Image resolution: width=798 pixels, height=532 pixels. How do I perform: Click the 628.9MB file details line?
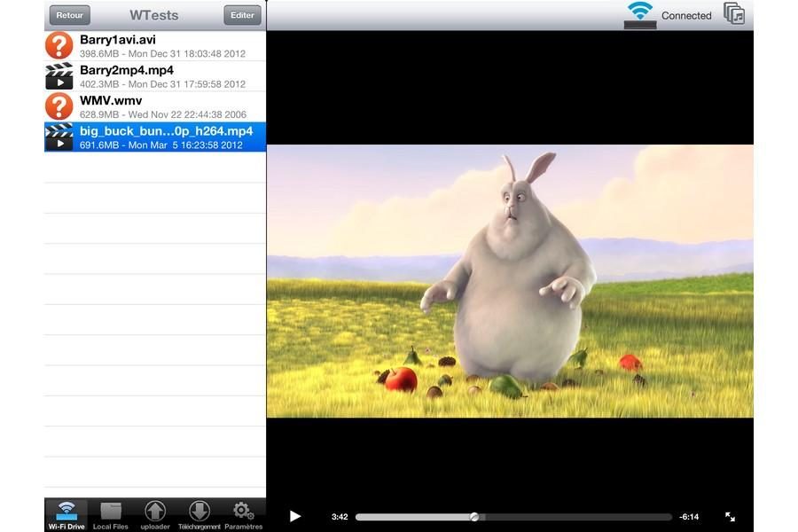(x=163, y=114)
